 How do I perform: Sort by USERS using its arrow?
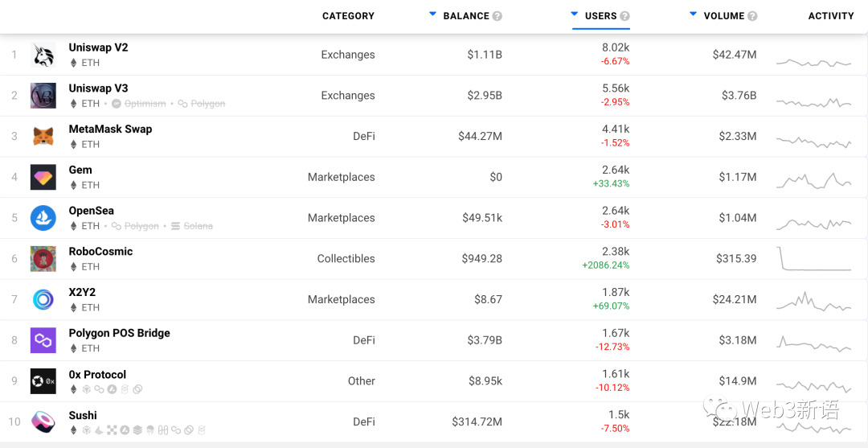click(x=575, y=14)
